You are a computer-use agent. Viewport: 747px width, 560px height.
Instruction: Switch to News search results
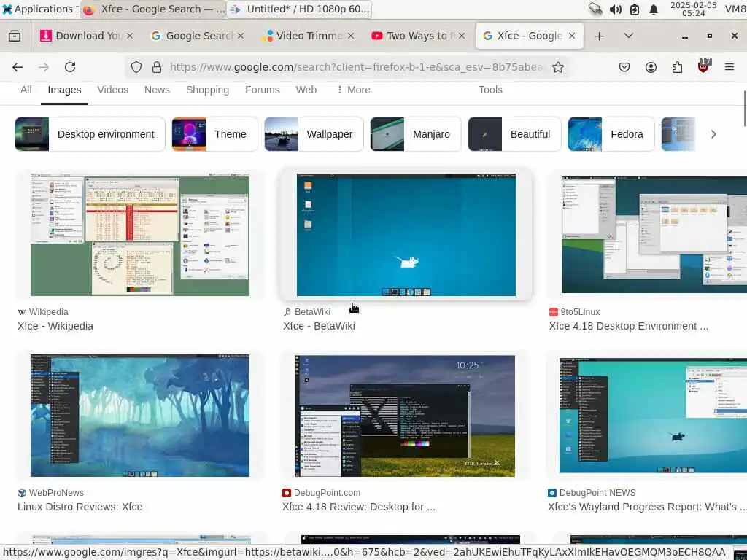157,90
